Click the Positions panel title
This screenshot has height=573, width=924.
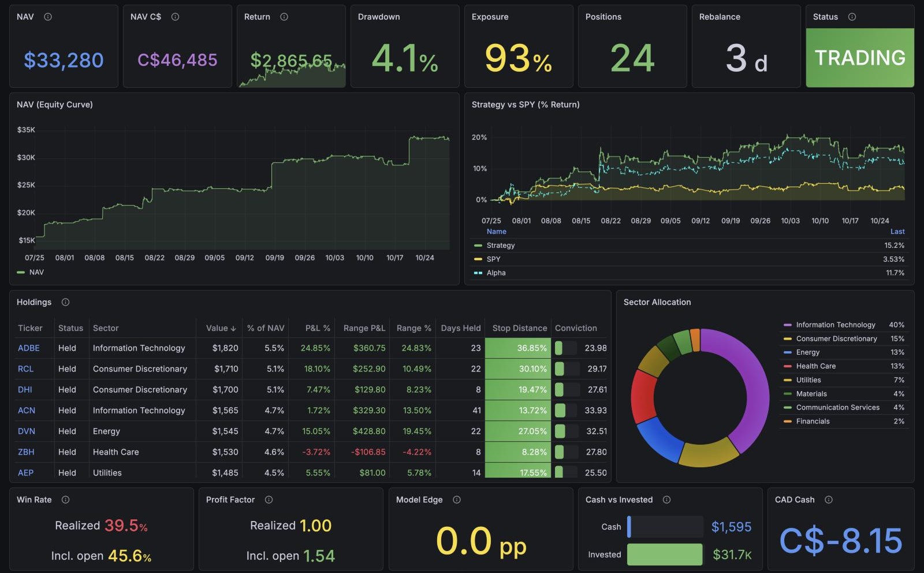[603, 17]
